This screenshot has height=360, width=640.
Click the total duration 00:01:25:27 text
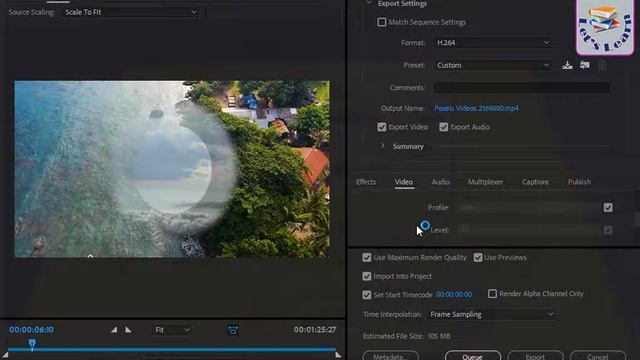click(x=315, y=329)
